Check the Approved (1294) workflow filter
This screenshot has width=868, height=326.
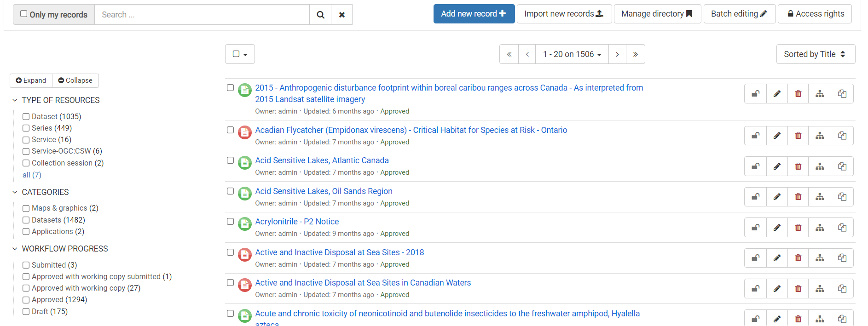coord(26,300)
